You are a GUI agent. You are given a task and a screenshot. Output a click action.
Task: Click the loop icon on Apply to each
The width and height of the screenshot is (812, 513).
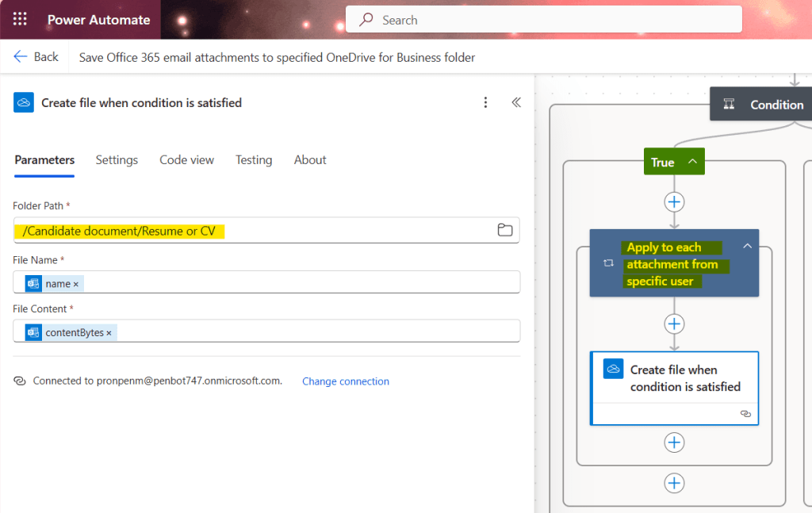(x=608, y=263)
